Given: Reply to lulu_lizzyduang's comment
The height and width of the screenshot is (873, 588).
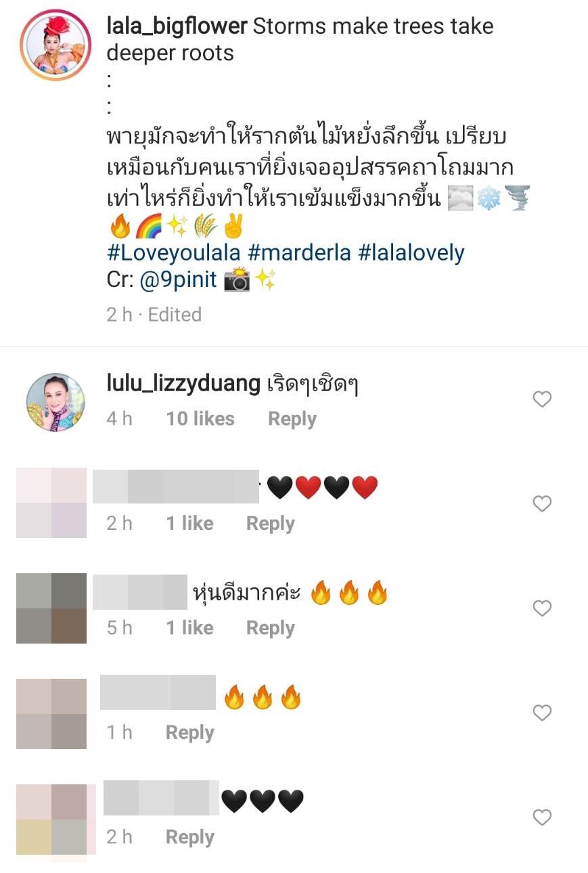Looking at the screenshot, I should 292,419.
